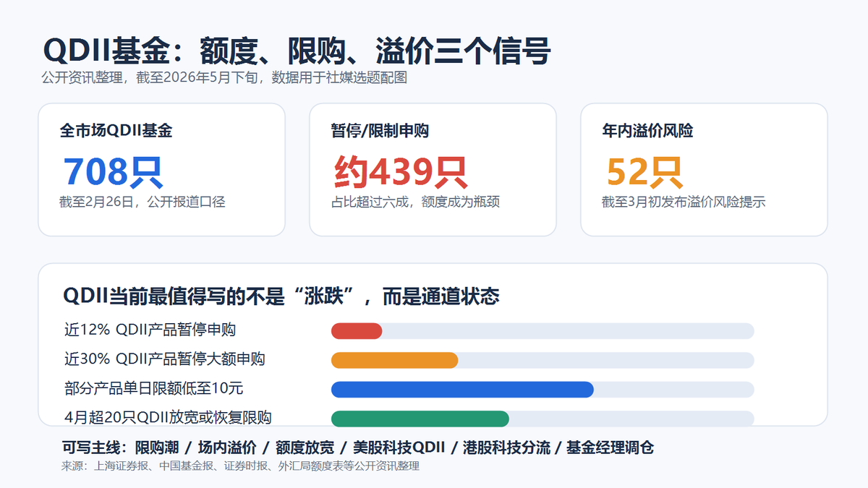This screenshot has height=488, width=868.
Task: Click the orange progress bar for 暂停大额申购
Action: click(x=394, y=360)
